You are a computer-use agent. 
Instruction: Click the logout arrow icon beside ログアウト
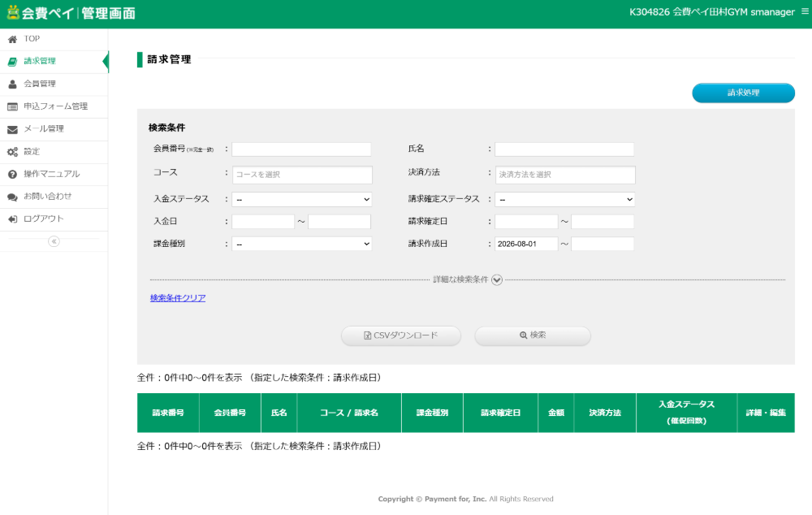coord(12,219)
